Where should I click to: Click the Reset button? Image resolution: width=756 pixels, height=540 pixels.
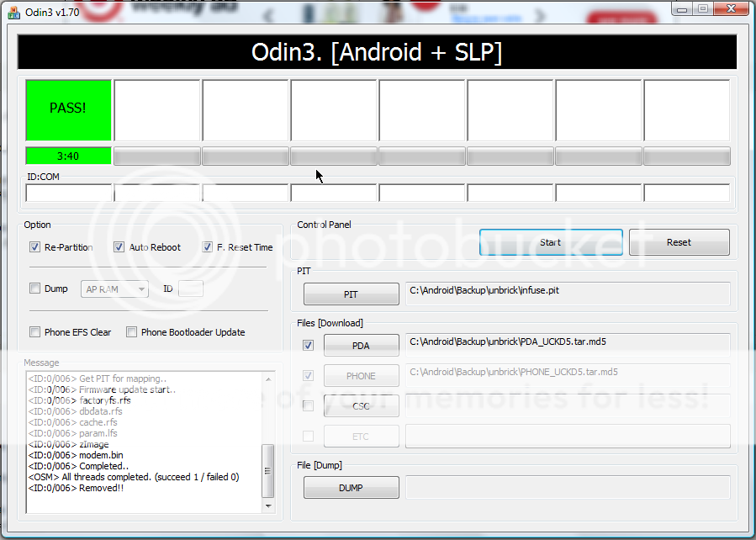[679, 242]
